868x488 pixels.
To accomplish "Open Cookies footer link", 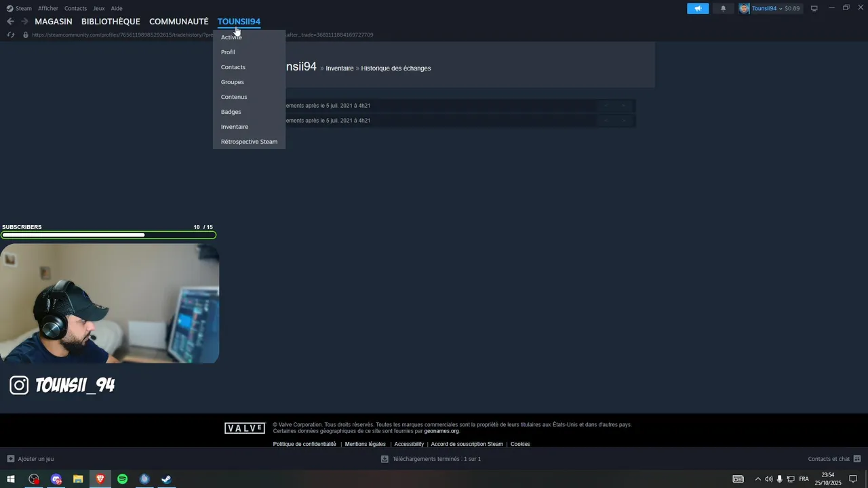I will point(520,444).
